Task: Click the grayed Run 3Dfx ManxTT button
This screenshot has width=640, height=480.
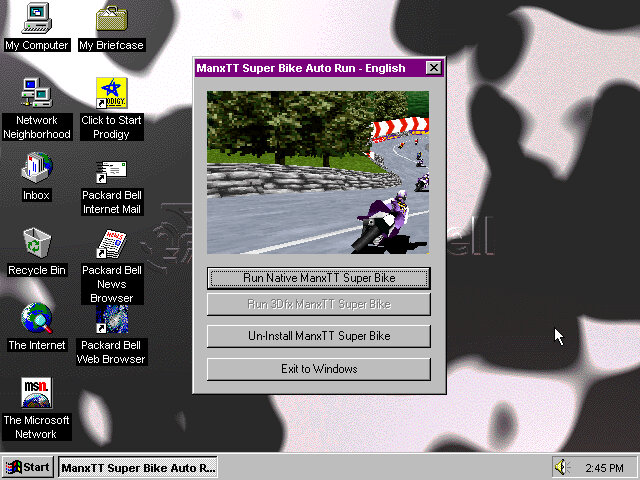Action: coord(318,304)
